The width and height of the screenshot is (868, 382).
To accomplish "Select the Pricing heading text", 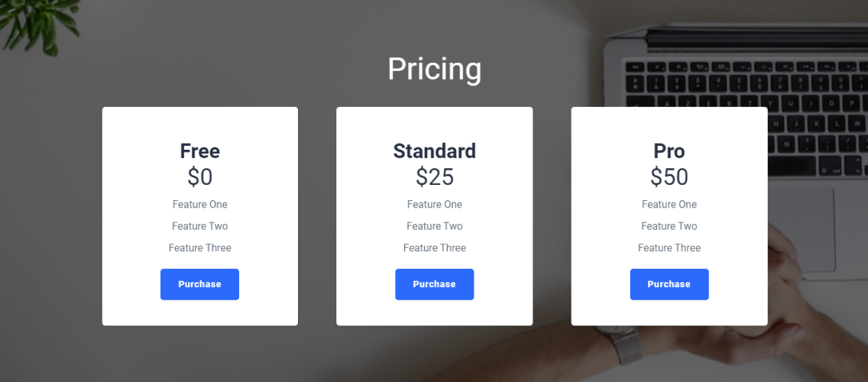I will [x=435, y=70].
